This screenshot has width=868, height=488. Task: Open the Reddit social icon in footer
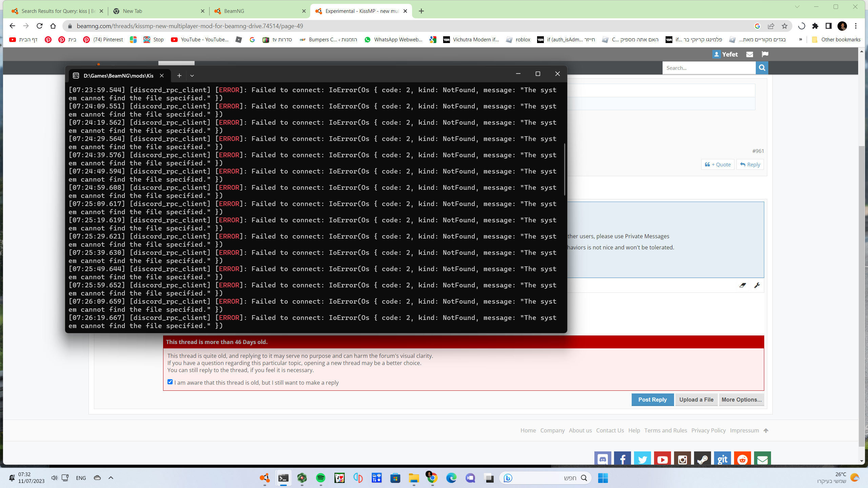(743, 459)
